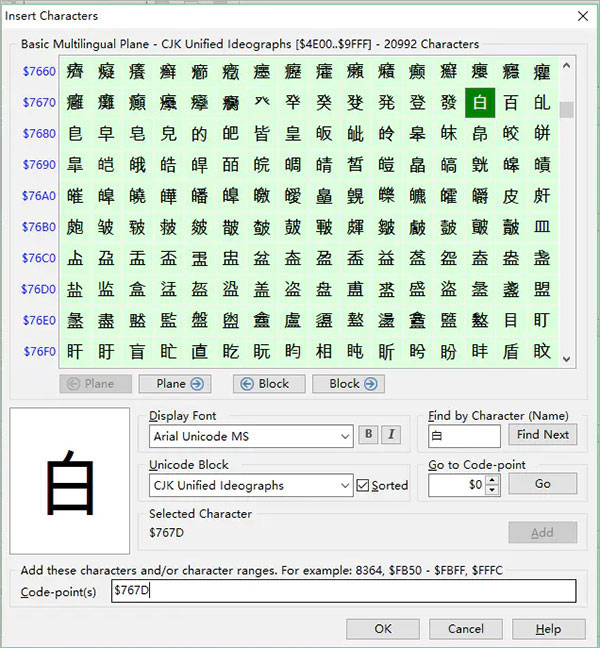Toggle the Sorted checkbox
The width and height of the screenshot is (600, 648).
click(364, 485)
